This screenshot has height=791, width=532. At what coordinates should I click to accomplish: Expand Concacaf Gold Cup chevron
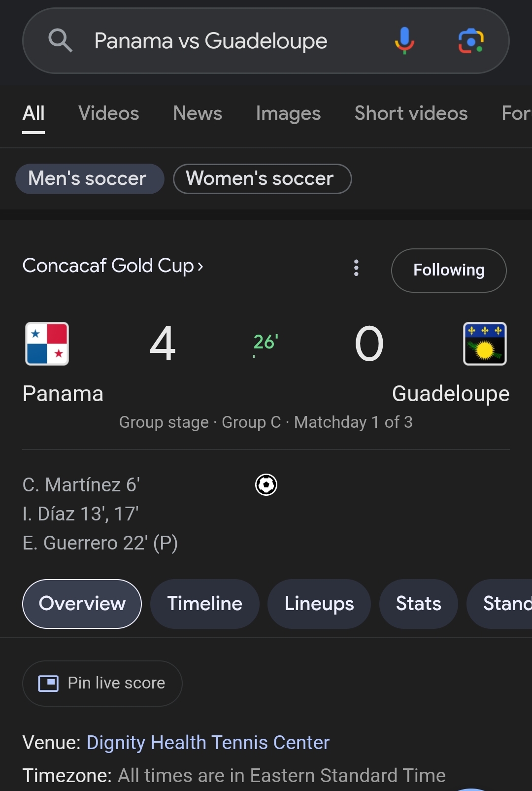200,267
